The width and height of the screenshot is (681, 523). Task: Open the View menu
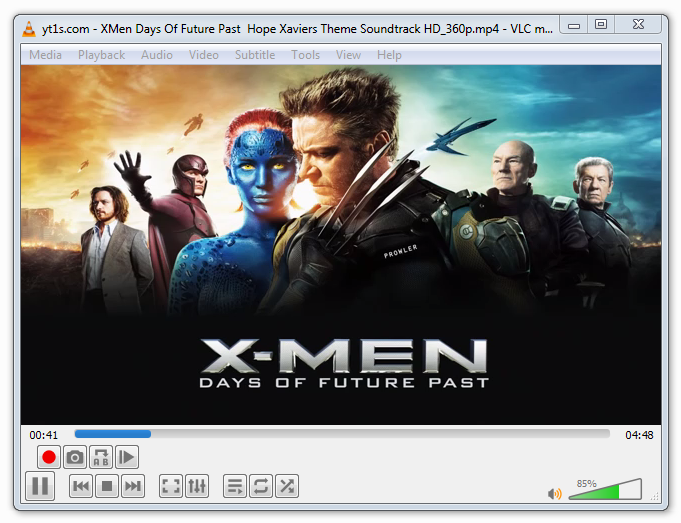click(x=348, y=55)
